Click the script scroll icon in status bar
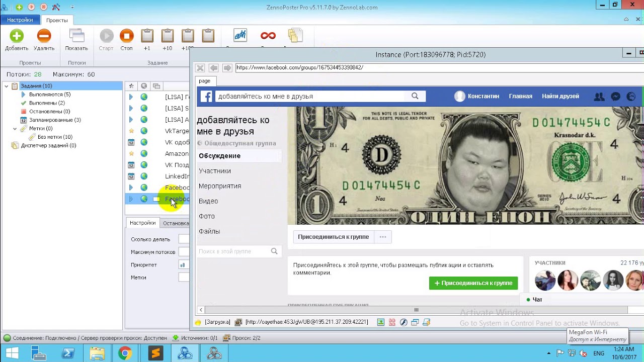Image resolution: width=644 pixels, height=362 pixels. 427,322
